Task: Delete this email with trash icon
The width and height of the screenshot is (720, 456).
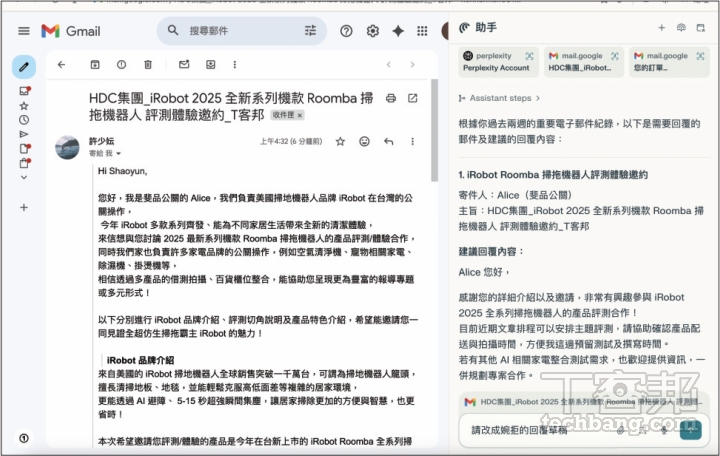Action: (148, 65)
